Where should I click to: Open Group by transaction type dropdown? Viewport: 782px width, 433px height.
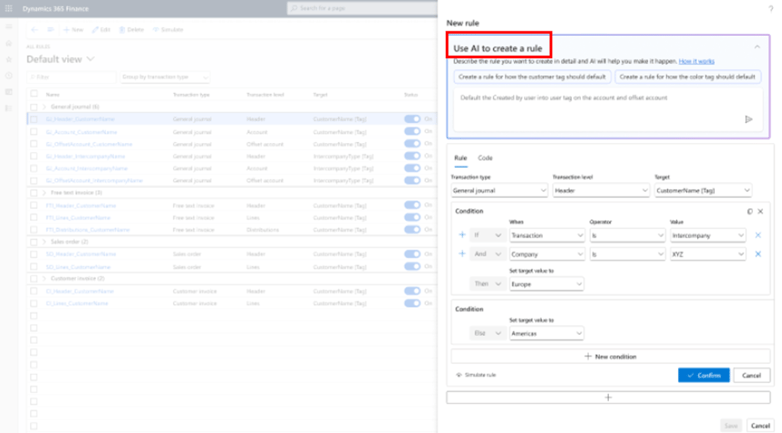pyautogui.click(x=165, y=77)
